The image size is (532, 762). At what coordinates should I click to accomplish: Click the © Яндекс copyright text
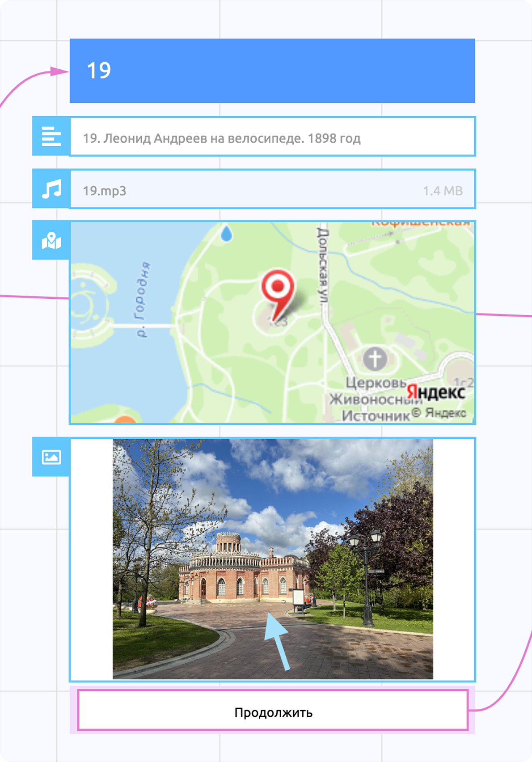coord(439,413)
